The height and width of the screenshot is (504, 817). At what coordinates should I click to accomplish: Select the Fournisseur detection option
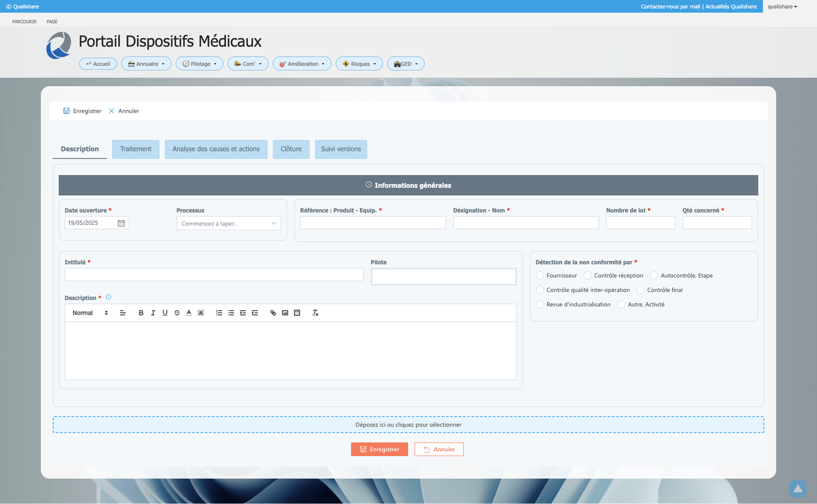540,275
